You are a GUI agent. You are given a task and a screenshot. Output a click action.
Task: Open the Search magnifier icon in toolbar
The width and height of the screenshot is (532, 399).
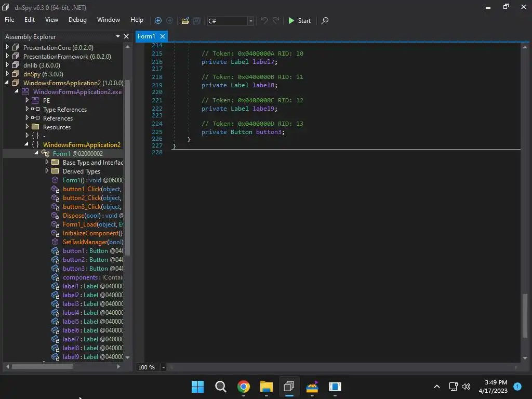pos(325,21)
